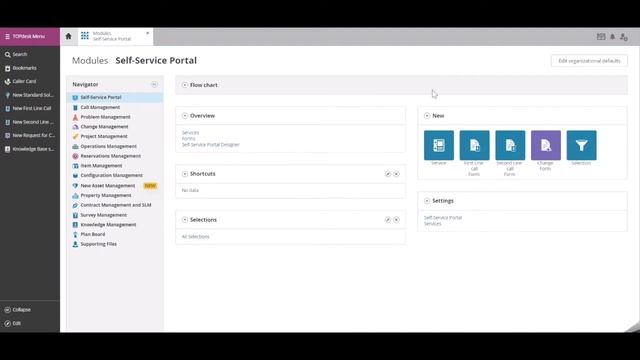Open All Selections link
This screenshot has width=640, height=360.
point(196,237)
